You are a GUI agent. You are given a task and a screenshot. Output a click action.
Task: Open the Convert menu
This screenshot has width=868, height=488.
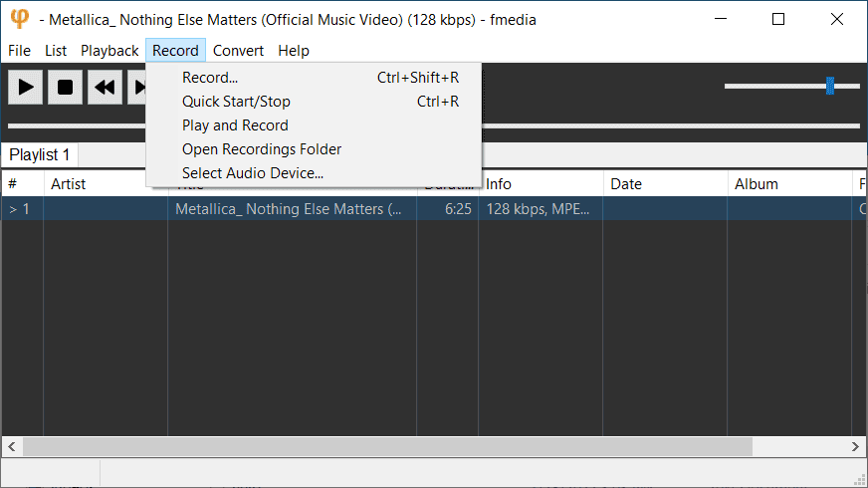(x=238, y=51)
